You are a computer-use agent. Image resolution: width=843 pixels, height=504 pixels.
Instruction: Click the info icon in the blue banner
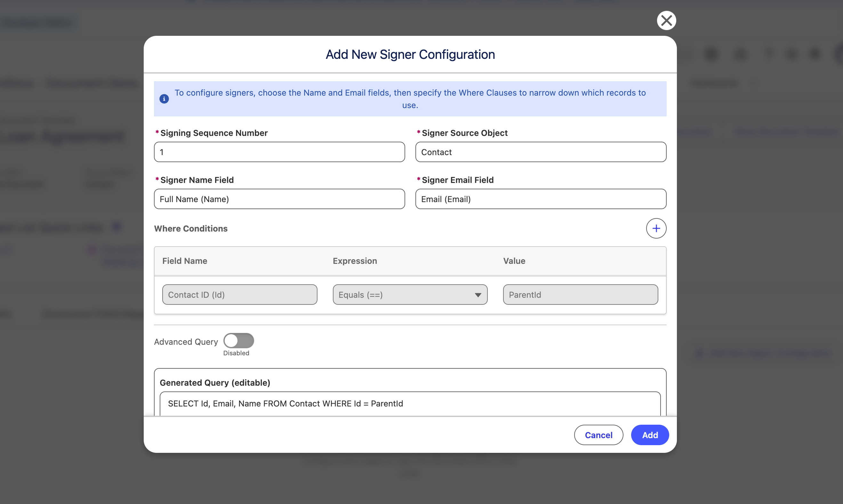pyautogui.click(x=164, y=99)
